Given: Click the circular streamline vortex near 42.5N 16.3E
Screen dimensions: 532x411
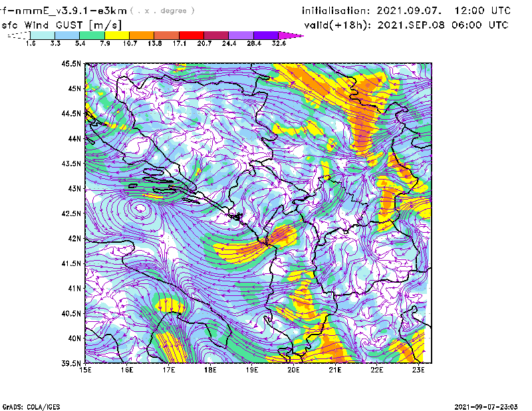Looking at the screenshot, I should [140, 209].
